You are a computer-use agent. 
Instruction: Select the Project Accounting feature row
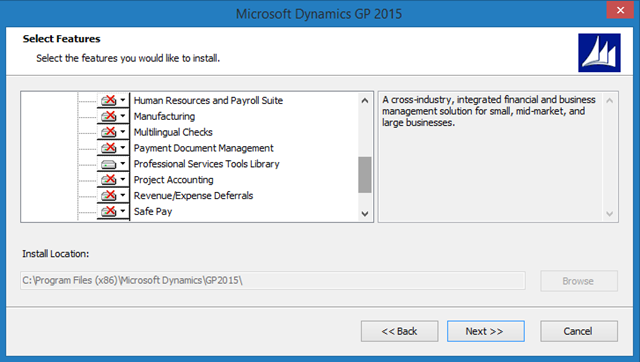pos(173,180)
